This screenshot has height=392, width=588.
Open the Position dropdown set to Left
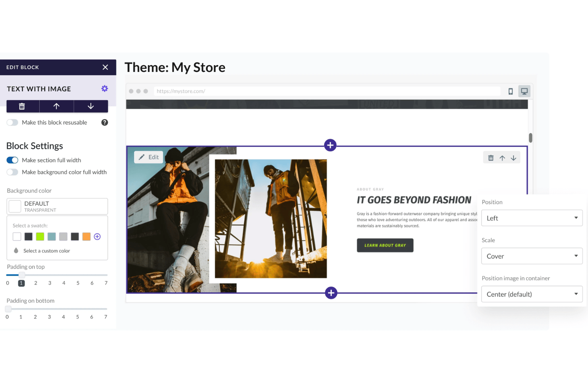(532, 218)
